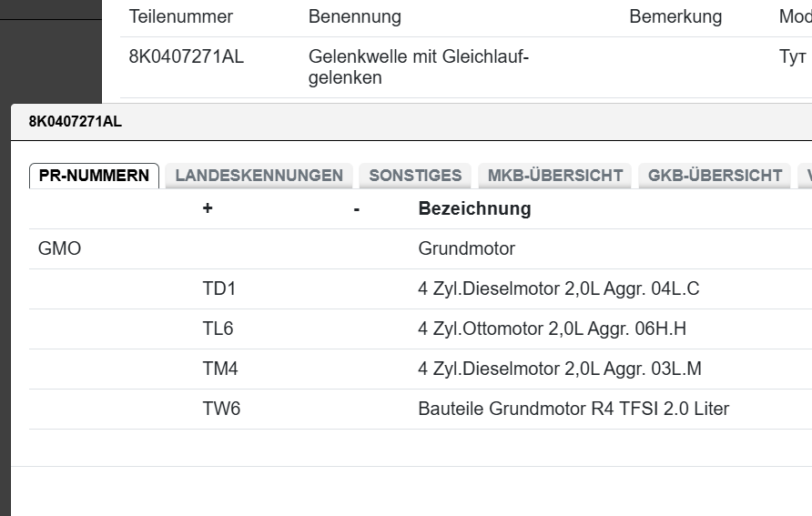Select the GMO group row
812x516 pixels.
pyautogui.click(x=60, y=248)
